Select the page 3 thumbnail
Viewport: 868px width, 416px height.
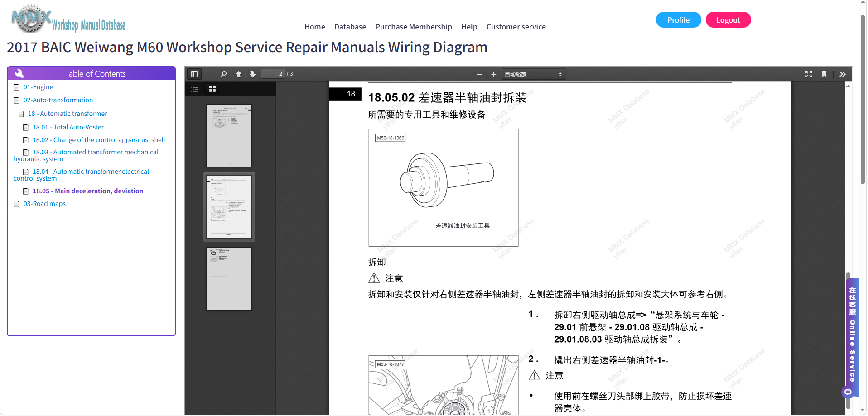pos(229,278)
